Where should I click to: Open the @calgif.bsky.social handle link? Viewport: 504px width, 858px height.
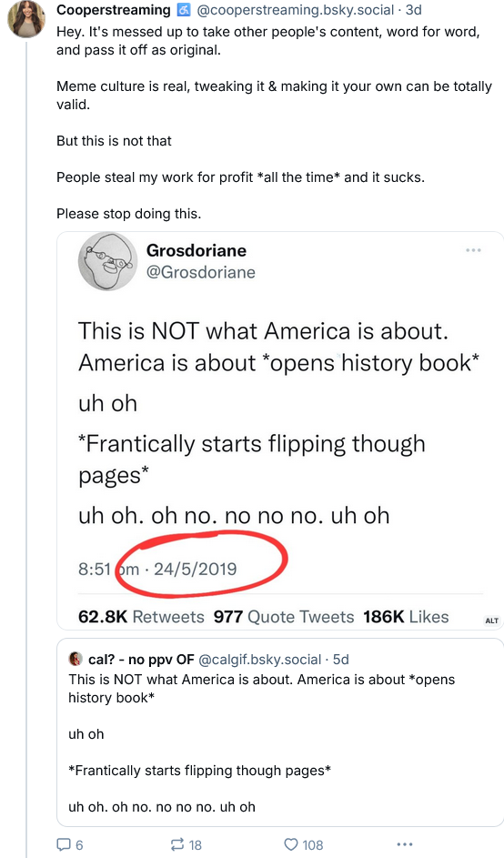259,660
